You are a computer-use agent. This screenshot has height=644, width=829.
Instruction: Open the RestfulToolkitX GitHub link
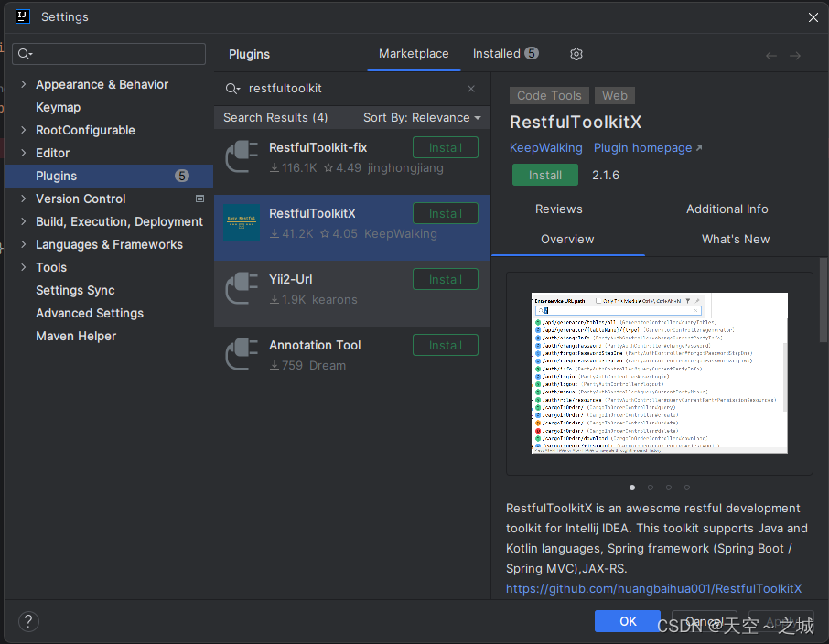point(654,588)
